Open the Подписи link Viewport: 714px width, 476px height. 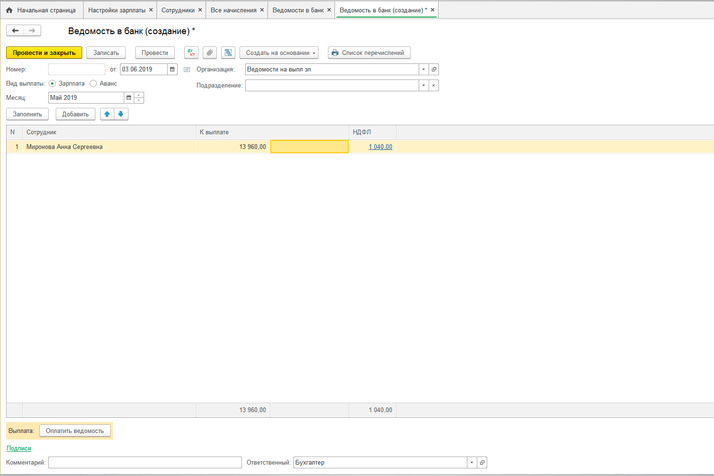point(18,449)
